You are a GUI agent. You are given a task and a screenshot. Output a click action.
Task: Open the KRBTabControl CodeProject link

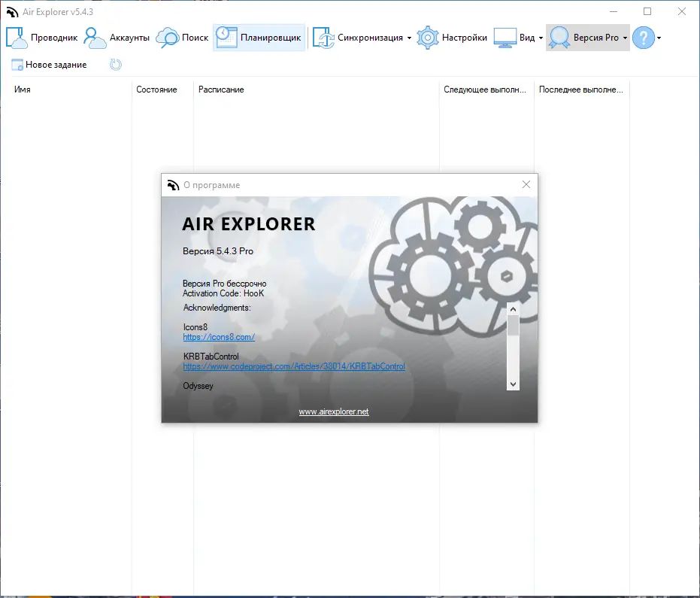[x=294, y=366]
